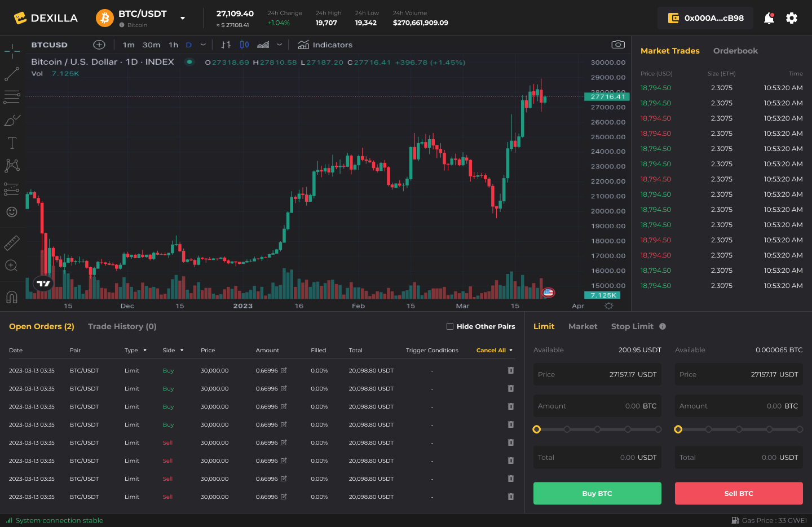
Task: Expand the time interval dropdown chevron
Action: 203,45
